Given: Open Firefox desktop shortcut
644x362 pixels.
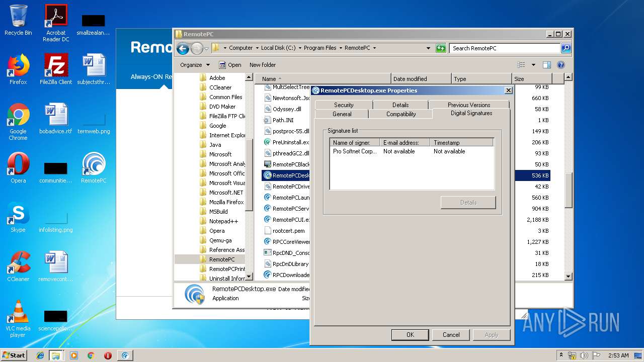Looking at the screenshot, I should click(x=18, y=69).
